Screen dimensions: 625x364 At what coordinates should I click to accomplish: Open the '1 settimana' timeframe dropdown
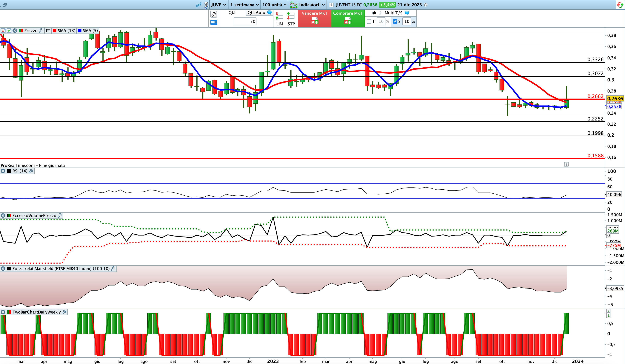[244, 5]
